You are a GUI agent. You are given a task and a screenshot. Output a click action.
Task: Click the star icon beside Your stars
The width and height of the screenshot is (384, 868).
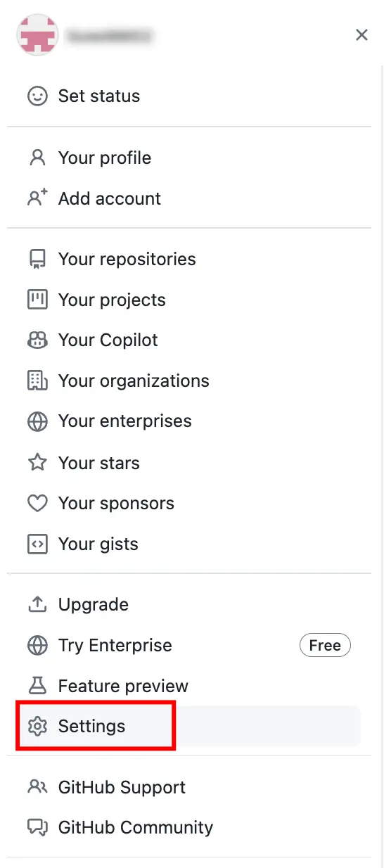point(37,463)
